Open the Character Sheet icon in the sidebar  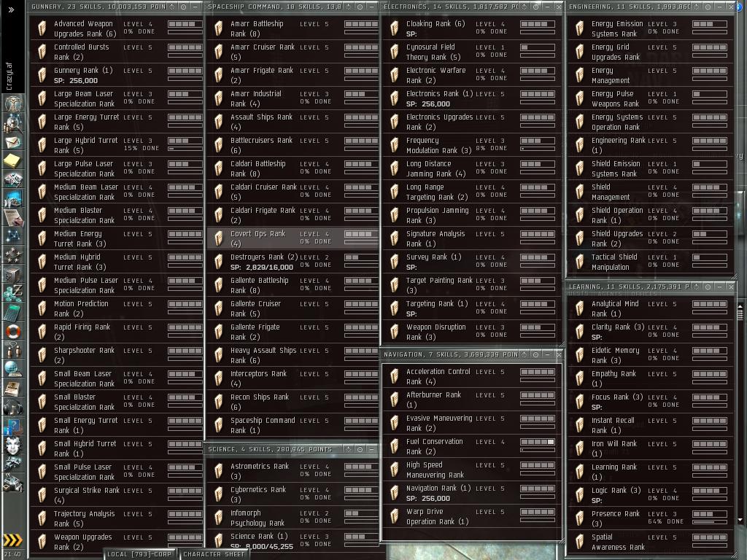point(13,104)
